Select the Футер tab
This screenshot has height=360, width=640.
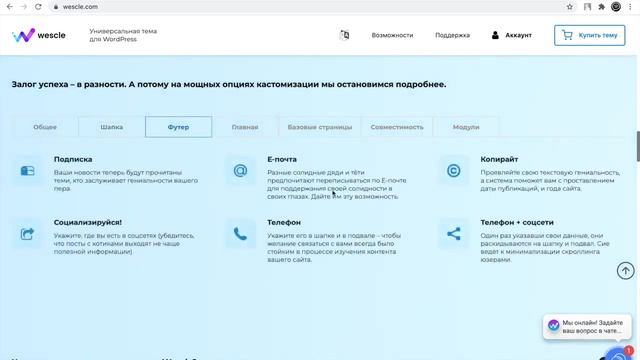click(x=178, y=127)
